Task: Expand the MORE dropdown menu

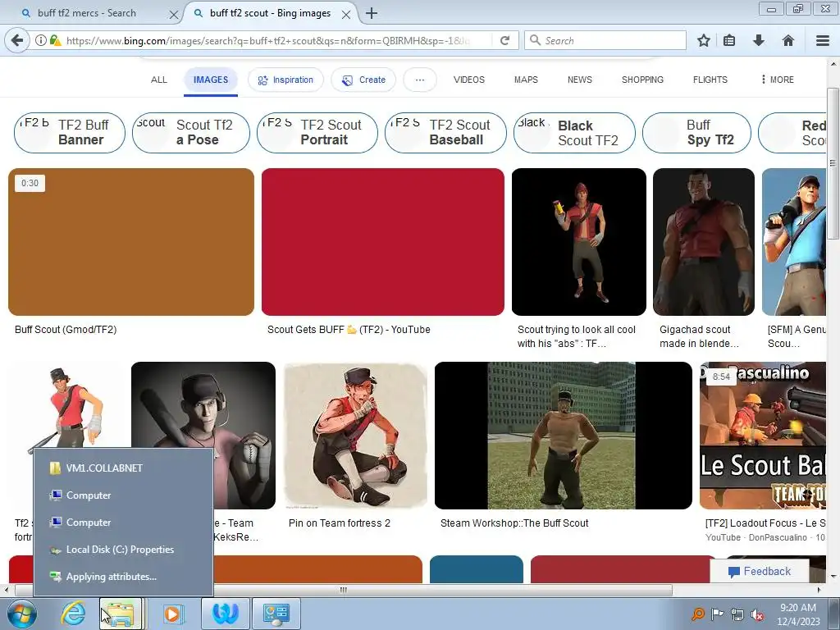Action: tap(778, 80)
